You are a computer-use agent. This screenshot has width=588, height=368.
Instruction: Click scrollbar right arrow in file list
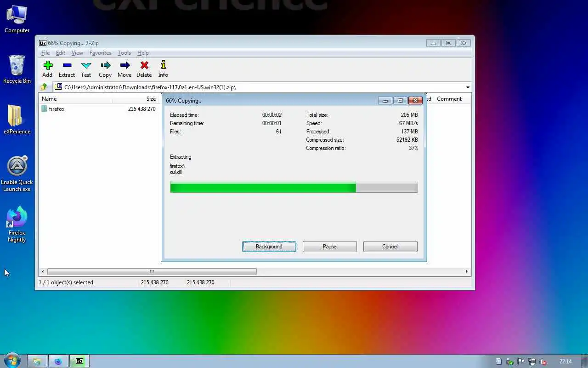467,271
